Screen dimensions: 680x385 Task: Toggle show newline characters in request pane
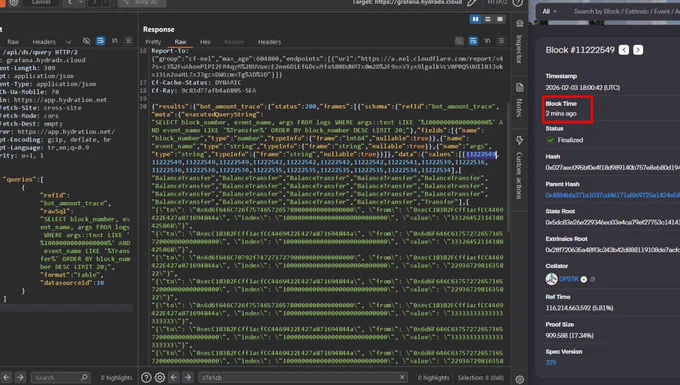coord(114,41)
